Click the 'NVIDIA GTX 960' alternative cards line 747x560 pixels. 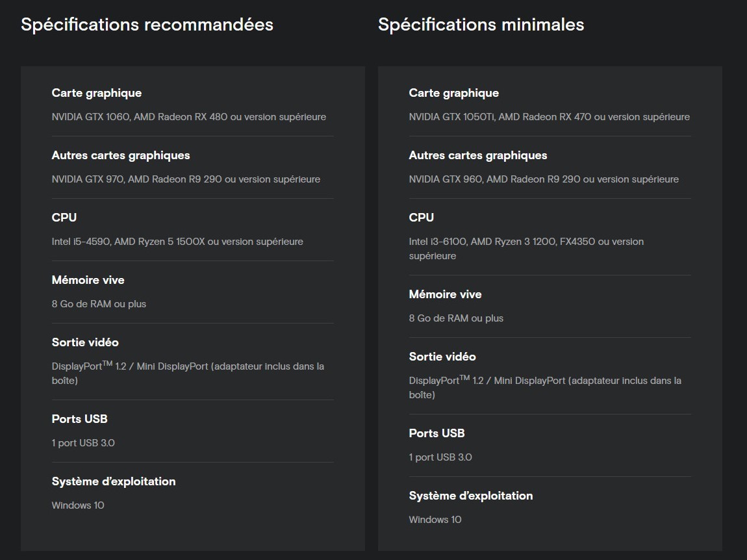coord(544,179)
